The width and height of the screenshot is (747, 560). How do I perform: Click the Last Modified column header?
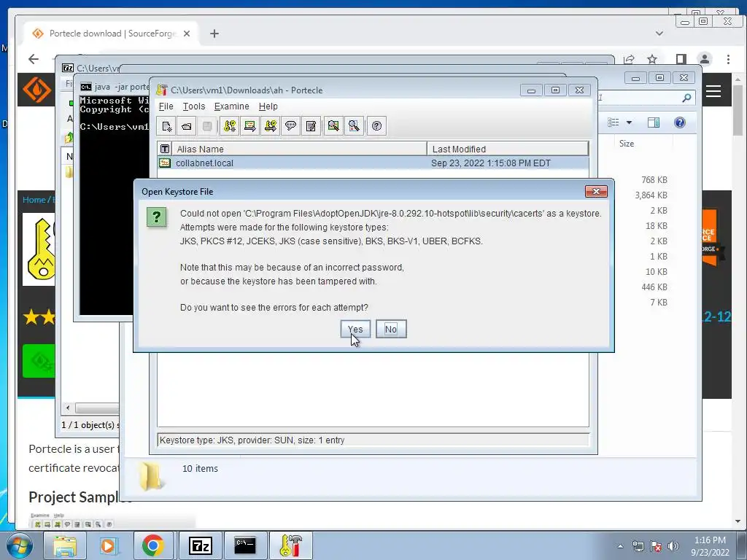click(508, 149)
